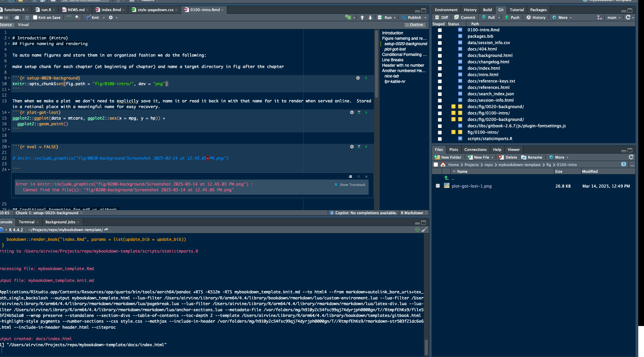
Task: Open the main branch dropdown
Action: pyautogui.click(x=614, y=18)
